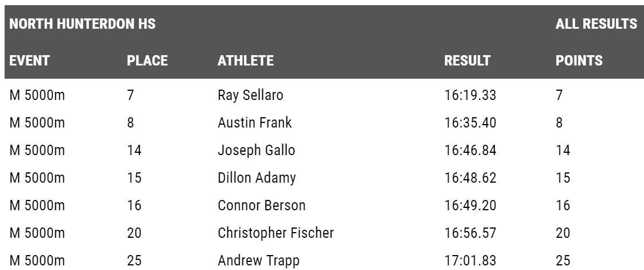Screen dimensions: 644x270
Task: Open athlete Ray Sellaro's profile
Action: [250, 95]
